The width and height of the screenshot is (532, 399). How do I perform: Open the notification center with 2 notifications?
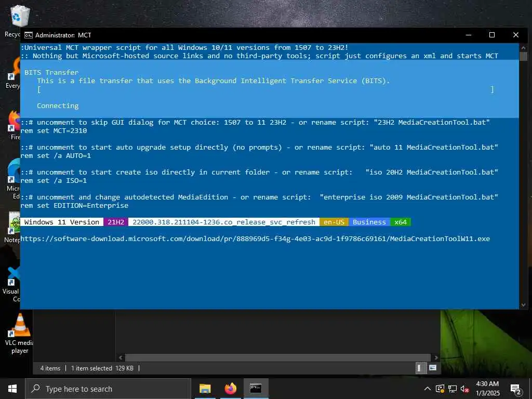(x=516, y=390)
